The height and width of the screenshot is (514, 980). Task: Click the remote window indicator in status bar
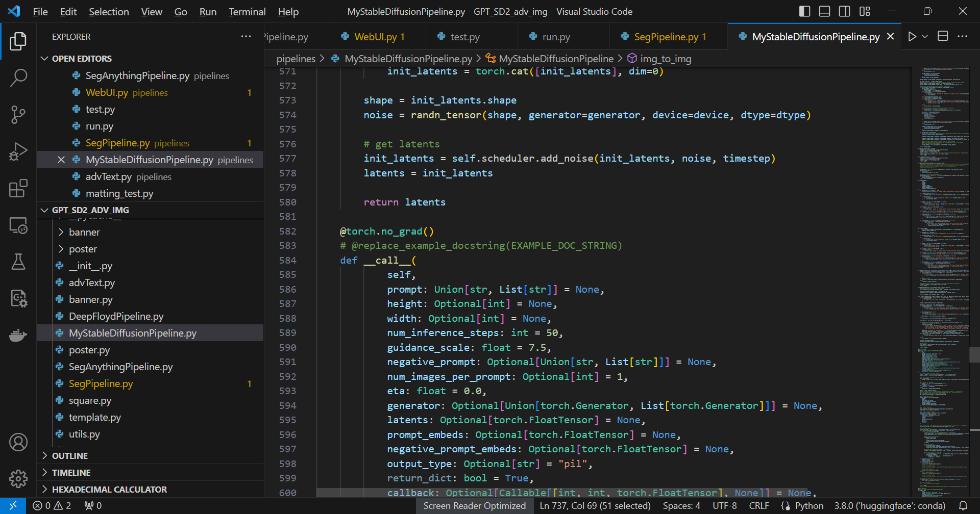[x=13, y=506]
